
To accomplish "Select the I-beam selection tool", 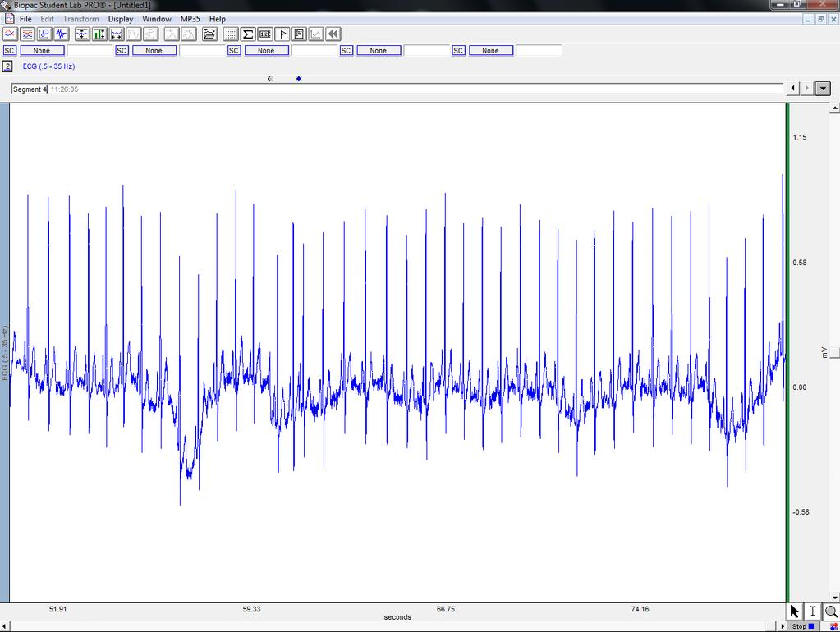I will pos(813,611).
